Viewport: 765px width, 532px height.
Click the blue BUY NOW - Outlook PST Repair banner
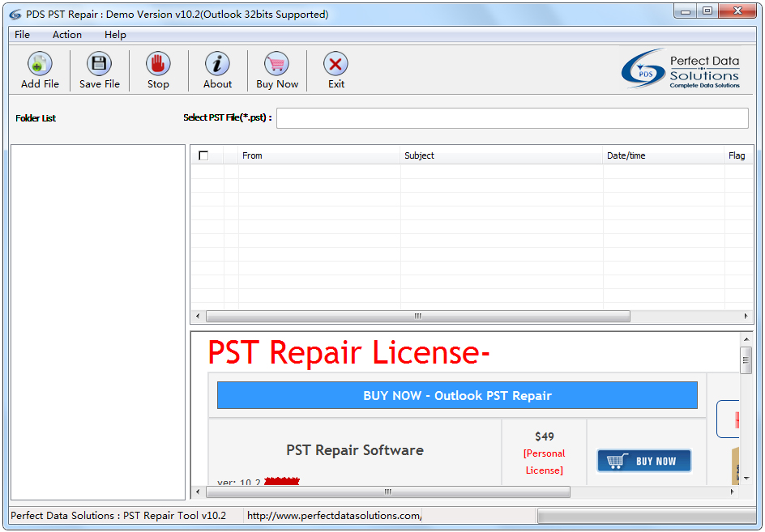(457, 395)
